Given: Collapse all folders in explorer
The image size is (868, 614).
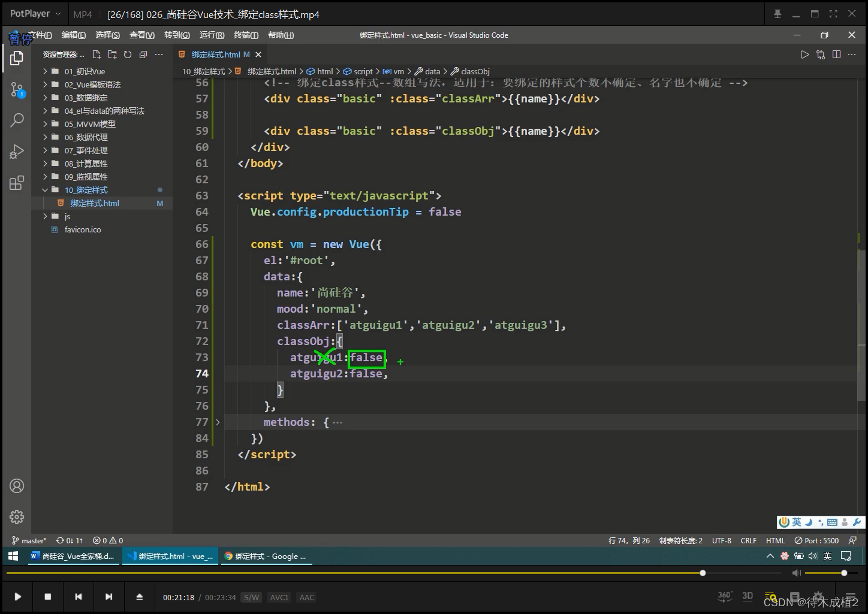Looking at the screenshot, I should [x=143, y=55].
